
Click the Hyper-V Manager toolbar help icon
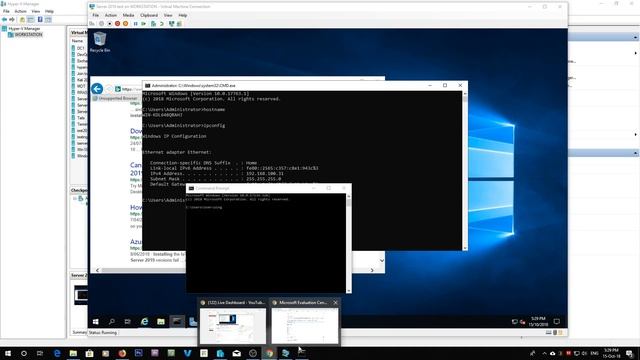point(40,20)
